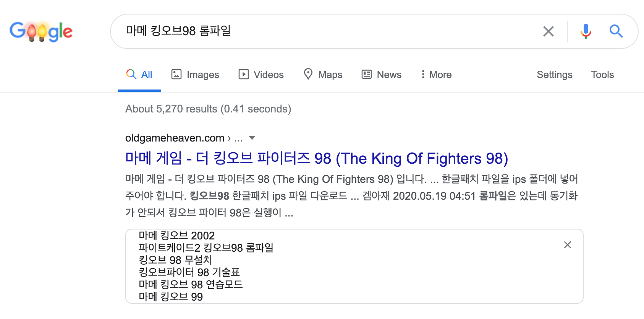The image size is (644, 319).
Task: Click the News newspaper icon
Action: (x=366, y=74)
